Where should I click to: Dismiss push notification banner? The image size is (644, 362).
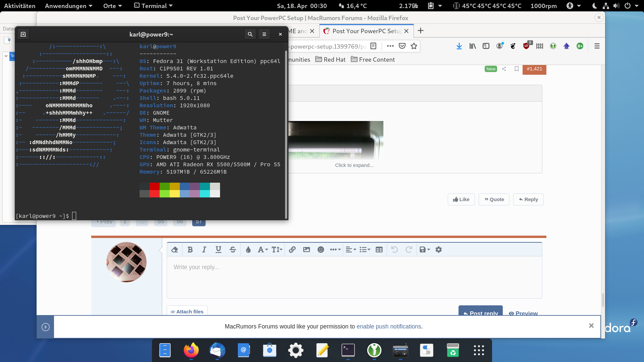click(x=591, y=326)
